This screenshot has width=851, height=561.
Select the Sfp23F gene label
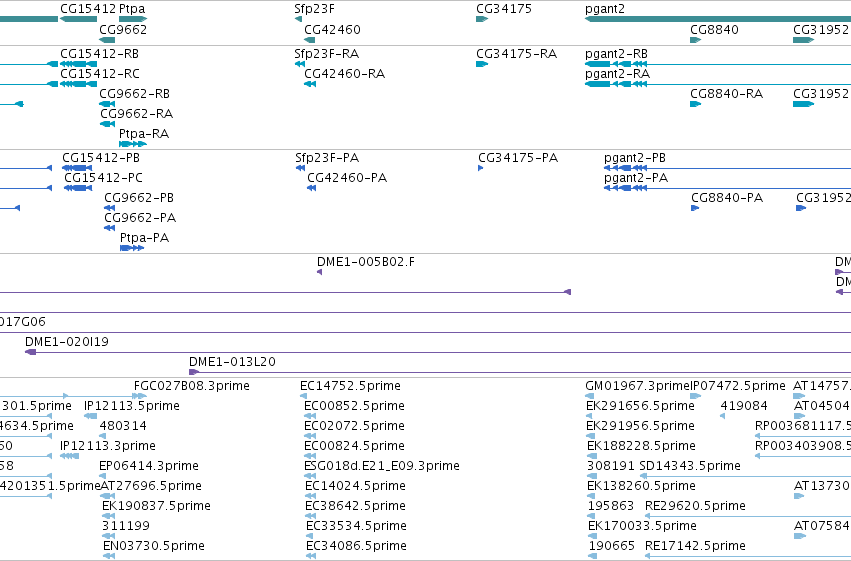(x=315, y=9)
